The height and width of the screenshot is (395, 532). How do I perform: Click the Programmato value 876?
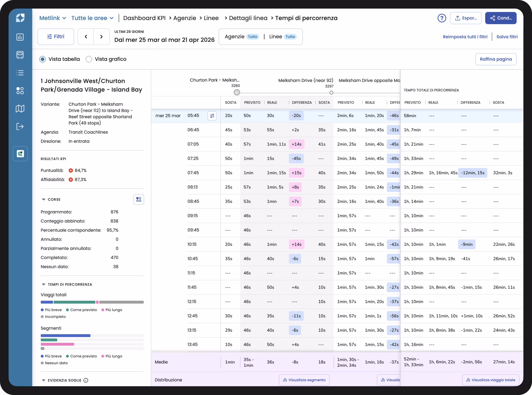(x=114, y=212)
